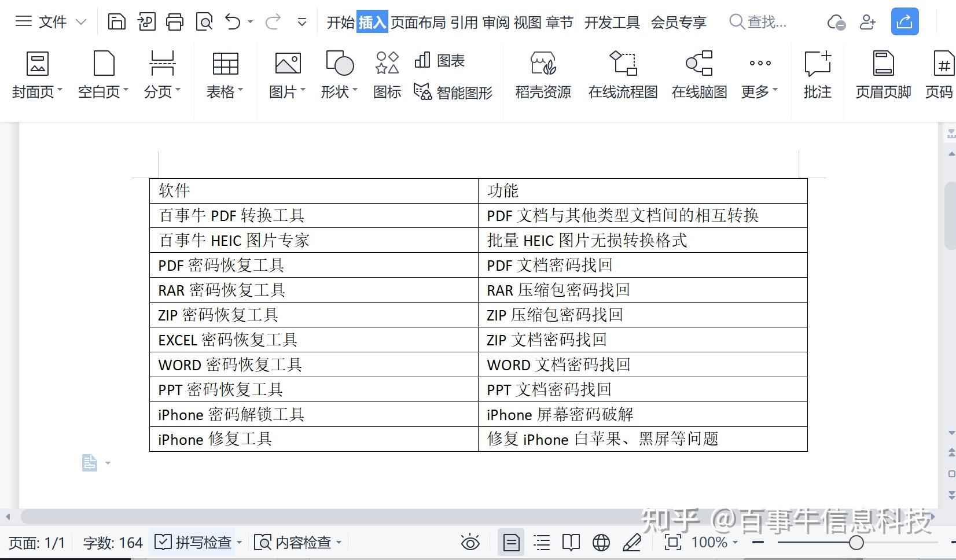
Task: Switch to the 页面布局 tab
Action: 418,23
